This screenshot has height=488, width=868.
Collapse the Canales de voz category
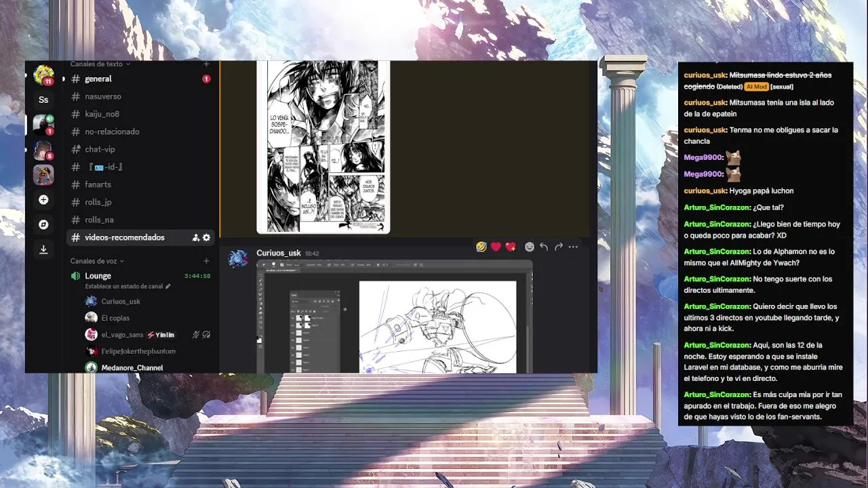click(x=97, y=261)
